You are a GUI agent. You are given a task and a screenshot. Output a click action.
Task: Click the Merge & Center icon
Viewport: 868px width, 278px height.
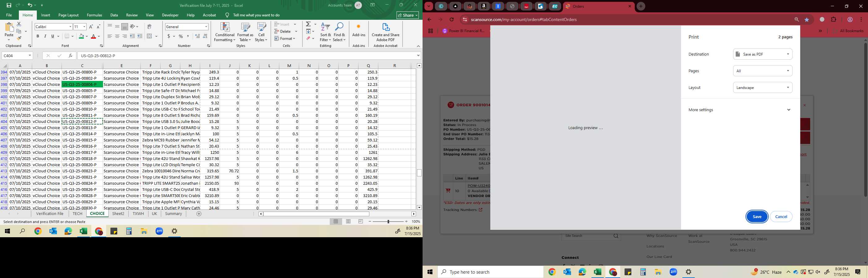point(150,36)
